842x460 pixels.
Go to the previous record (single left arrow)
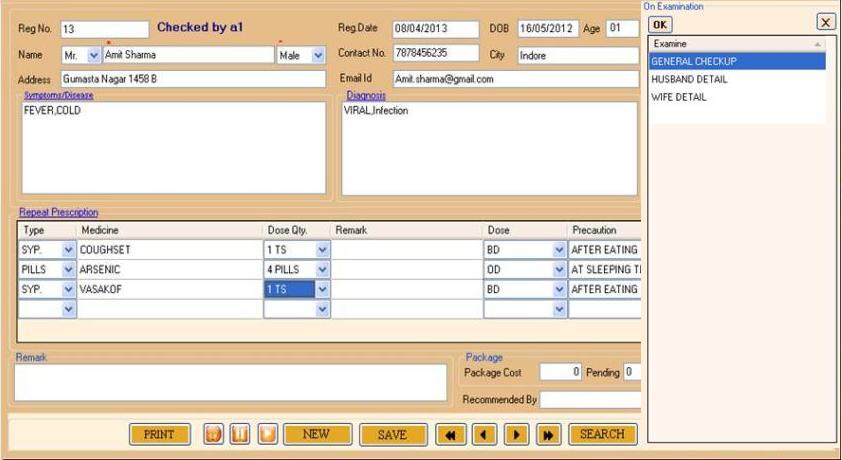pos(484,434)
